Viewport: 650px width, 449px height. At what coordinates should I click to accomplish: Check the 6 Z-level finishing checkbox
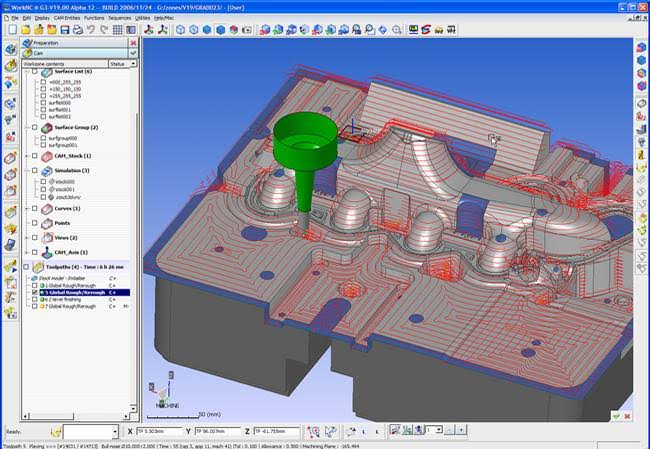click(35, 299)
